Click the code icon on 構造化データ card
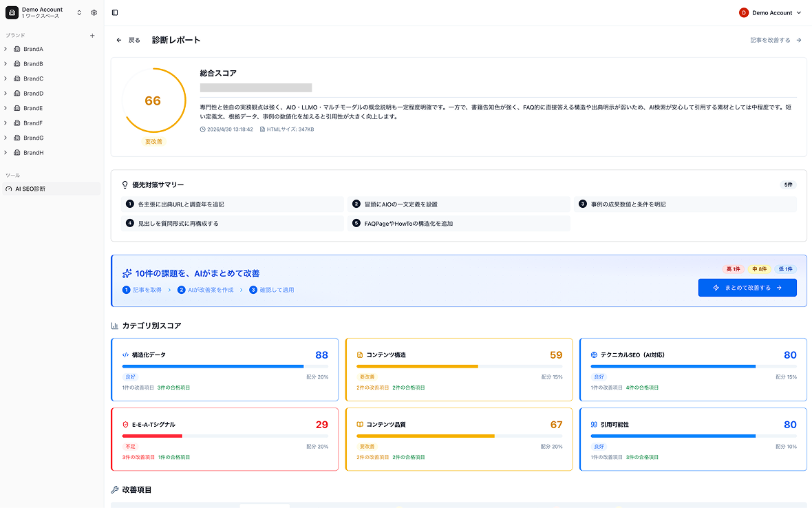The width and height of the screenshot is (812, 508). tap(125, 355)
